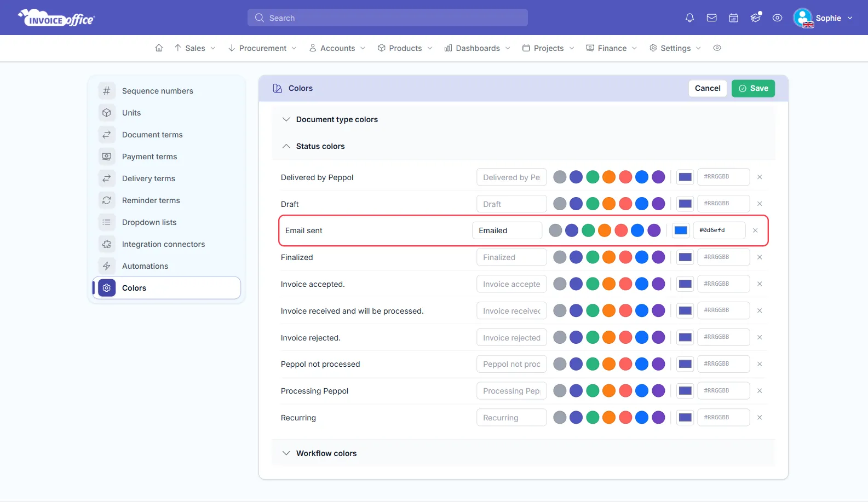The height and width of the screenshot is (502, 868).
Task: Click the Units box icon
Action: (107, 113)
